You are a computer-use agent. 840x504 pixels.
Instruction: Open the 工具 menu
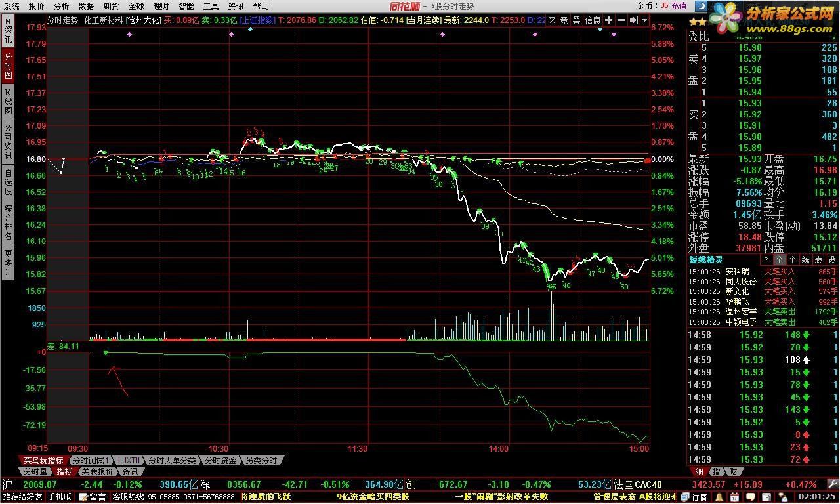(x=211, y=6)
